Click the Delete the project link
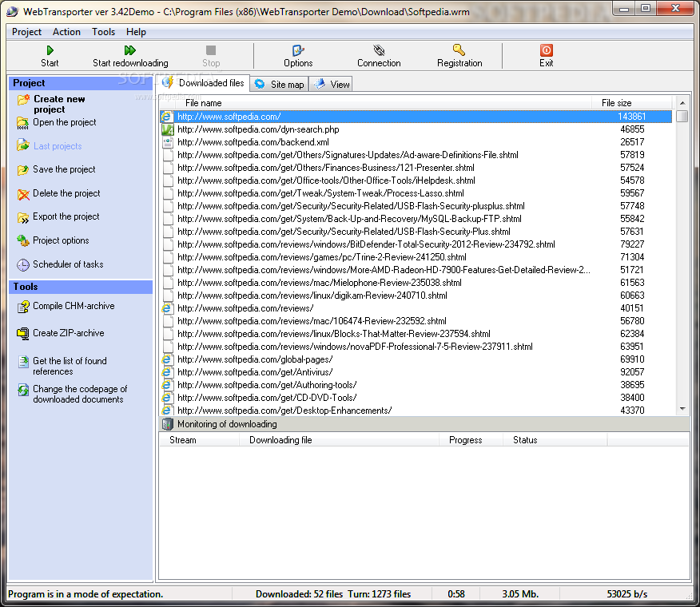The height and width of the screenshot is (607, 700). pyautogui.click(x=66, y=194)
